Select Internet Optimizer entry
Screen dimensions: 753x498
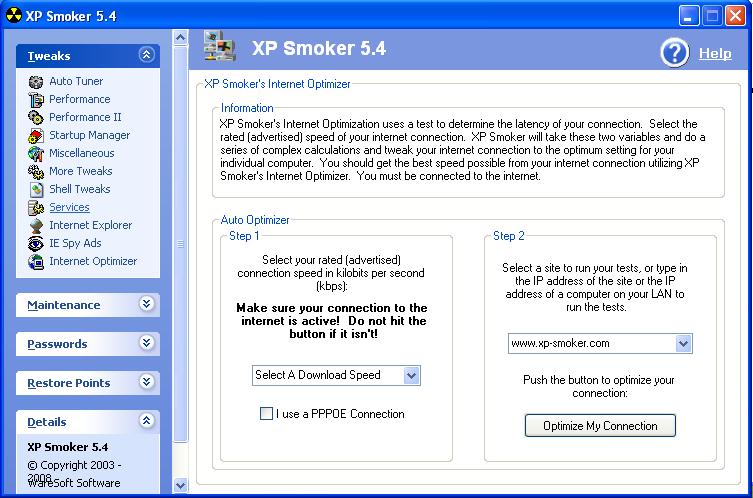(x=93, y=261)
